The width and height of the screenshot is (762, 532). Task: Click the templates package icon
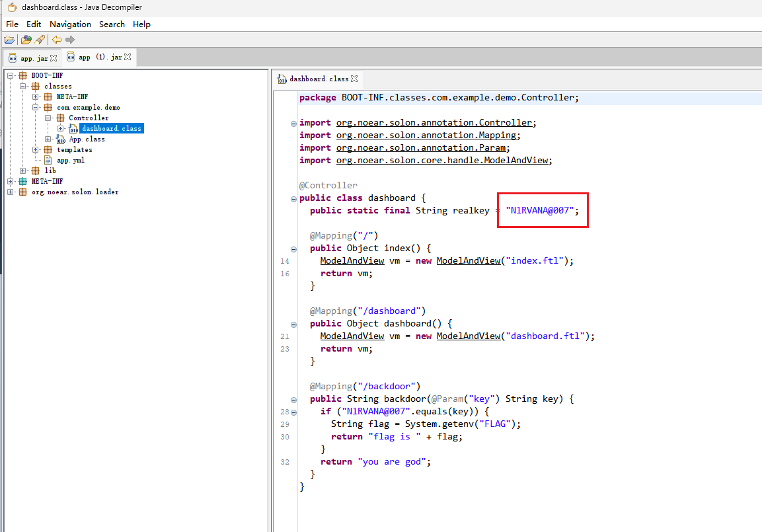pyautogui.click(x=48, y=149)
